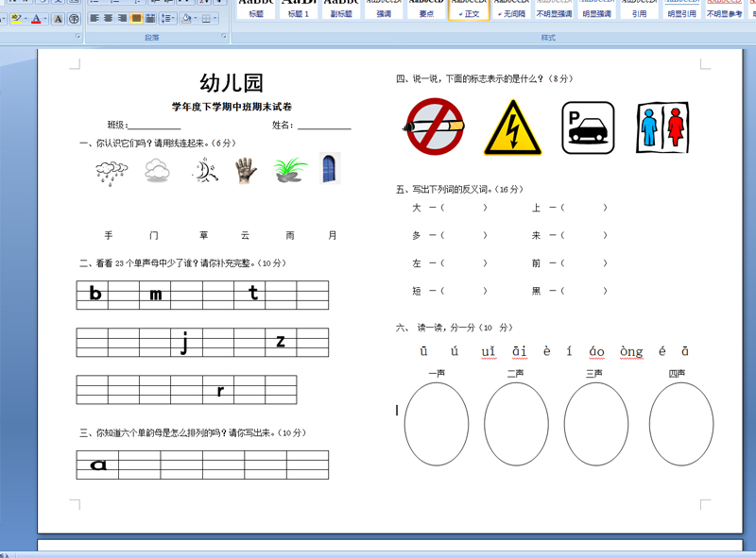
Task: Click the table cell containing letter r
Action: pyautogui.click(x=218, y=390)
